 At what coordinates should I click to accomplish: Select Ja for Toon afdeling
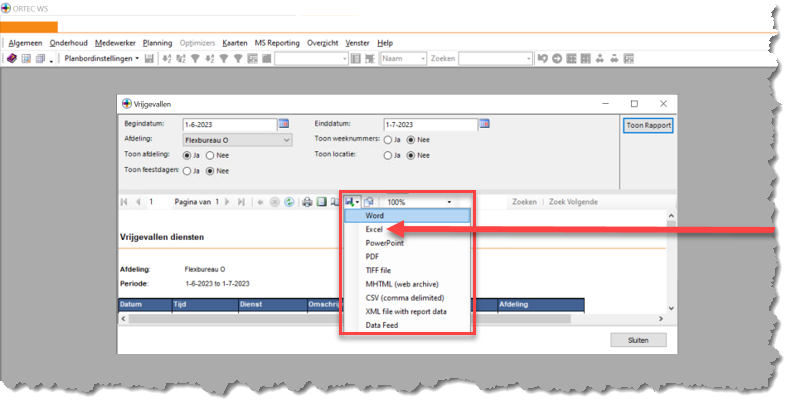coord(187,155)
